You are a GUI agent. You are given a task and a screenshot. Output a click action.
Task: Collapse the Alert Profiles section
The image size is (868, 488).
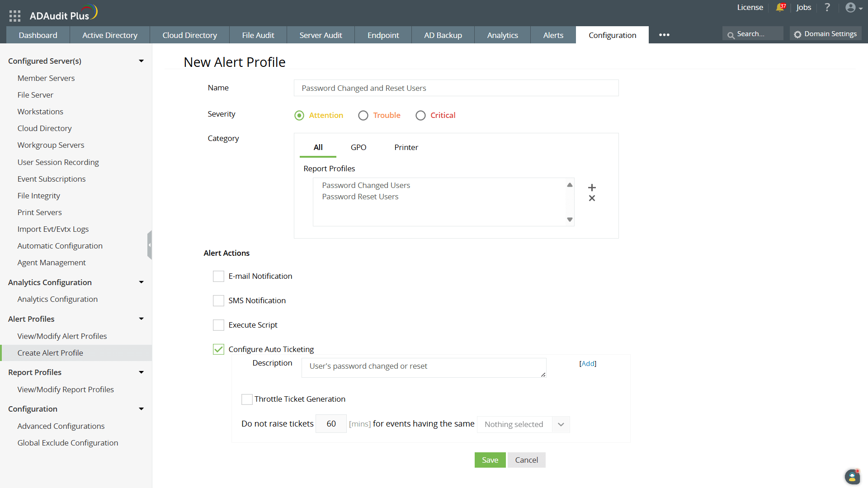click(141, 319)
